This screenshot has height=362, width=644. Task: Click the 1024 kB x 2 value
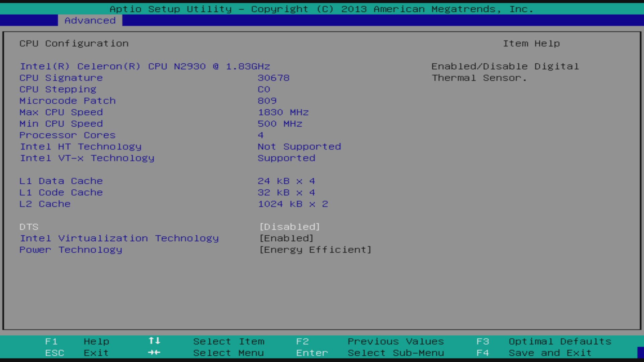(293, 204)
